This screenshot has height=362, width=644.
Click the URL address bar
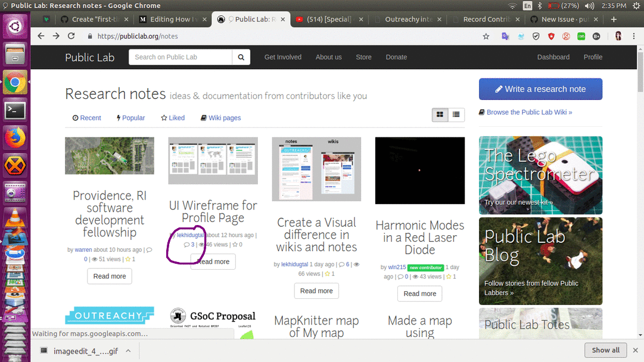coord(284,36)
